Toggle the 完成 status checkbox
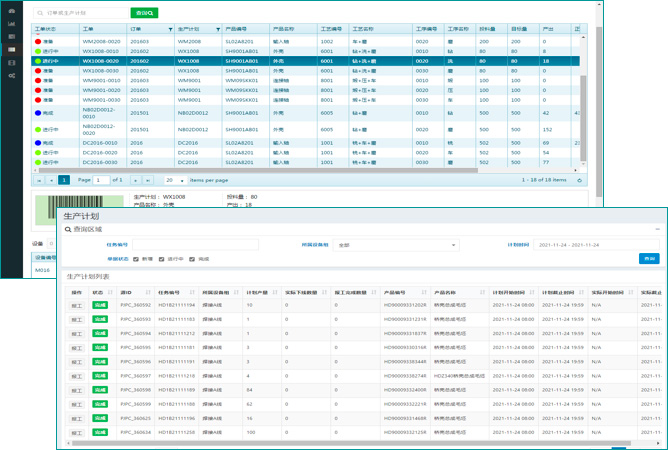 click(x=192, y=258)
